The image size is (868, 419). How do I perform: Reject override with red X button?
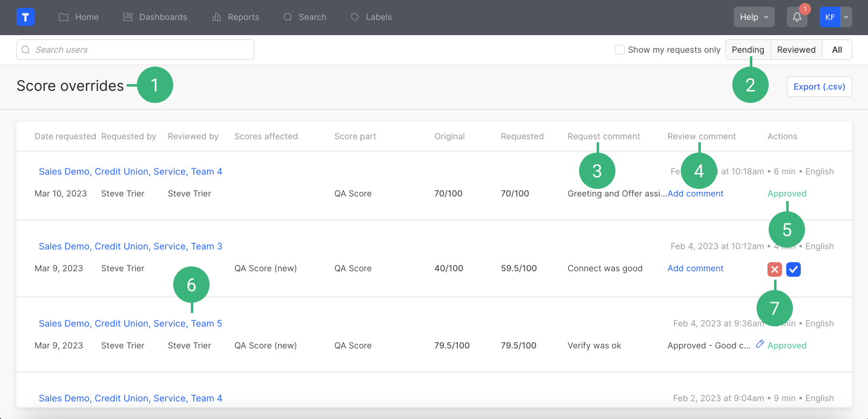coord(774,269)
